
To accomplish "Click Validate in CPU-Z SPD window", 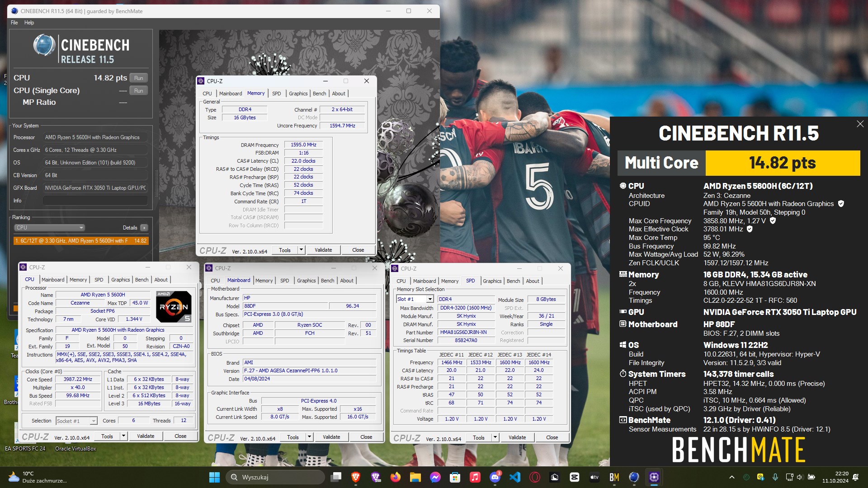I will [517, 437].
